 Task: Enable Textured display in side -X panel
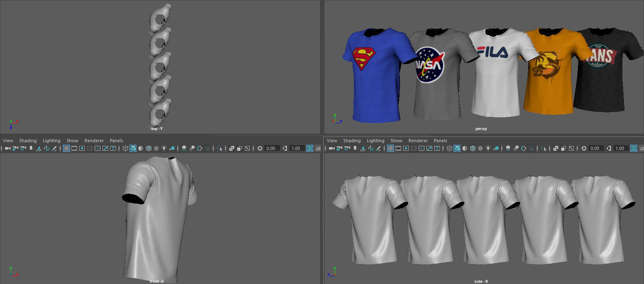tap(481, 148)
